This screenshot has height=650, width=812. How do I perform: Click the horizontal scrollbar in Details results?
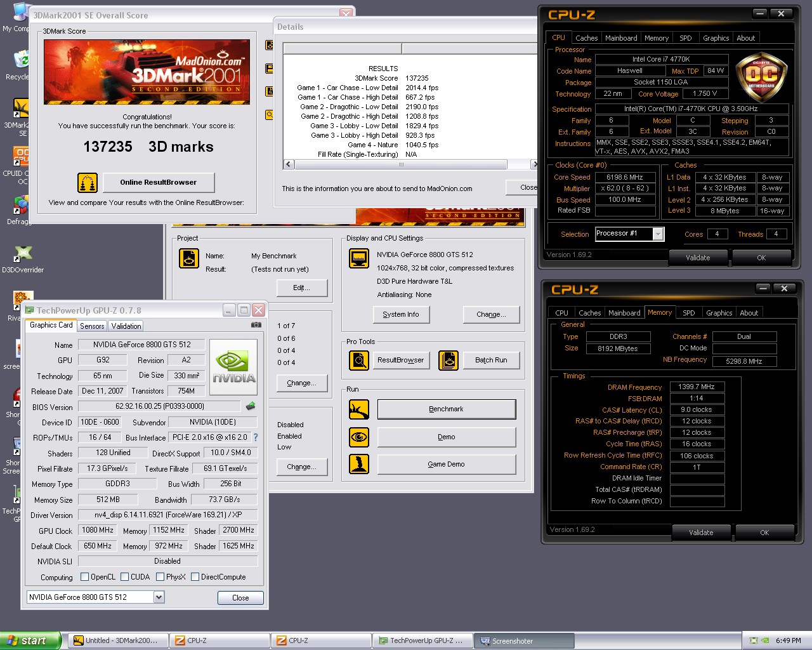tap(400, 164)
